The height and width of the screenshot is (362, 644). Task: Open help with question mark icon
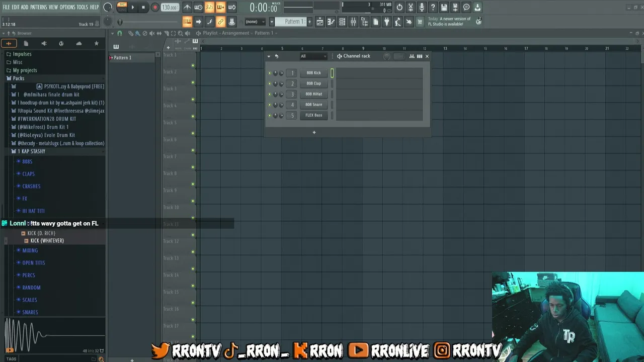pos(433,8)
